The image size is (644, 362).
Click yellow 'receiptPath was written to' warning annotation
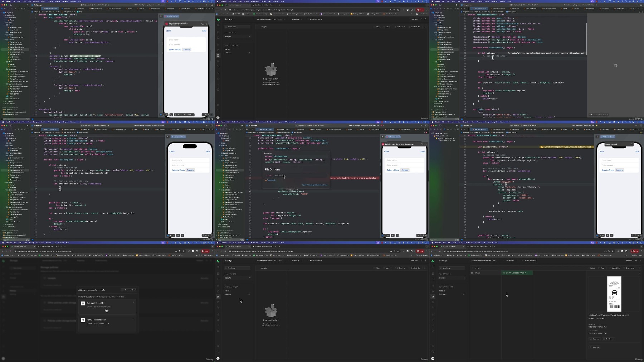tap(567, 147)
